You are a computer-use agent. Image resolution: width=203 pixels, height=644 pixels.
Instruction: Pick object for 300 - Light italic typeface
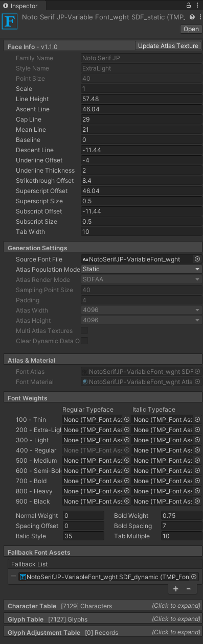197,440
